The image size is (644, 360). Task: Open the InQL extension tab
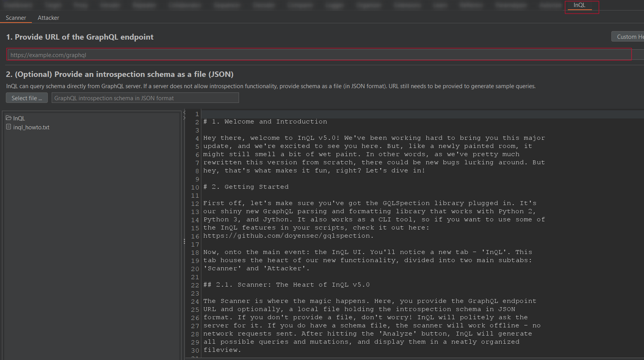579,5
